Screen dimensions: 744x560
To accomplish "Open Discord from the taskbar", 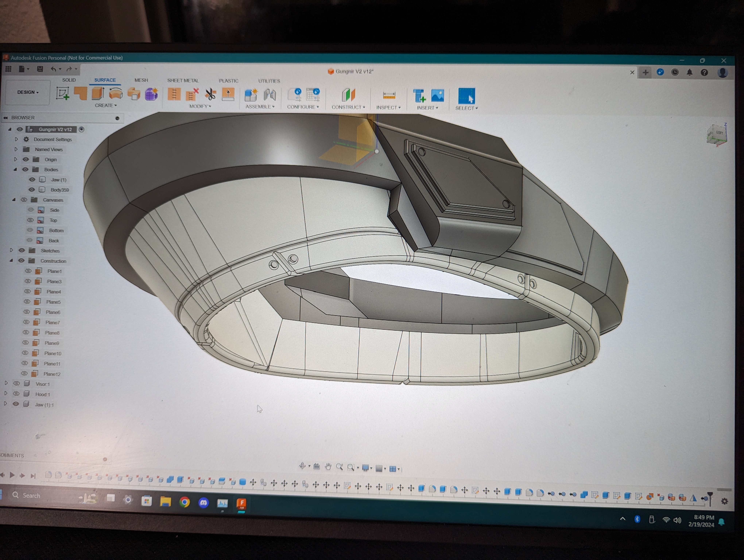I will click(203, 503).
